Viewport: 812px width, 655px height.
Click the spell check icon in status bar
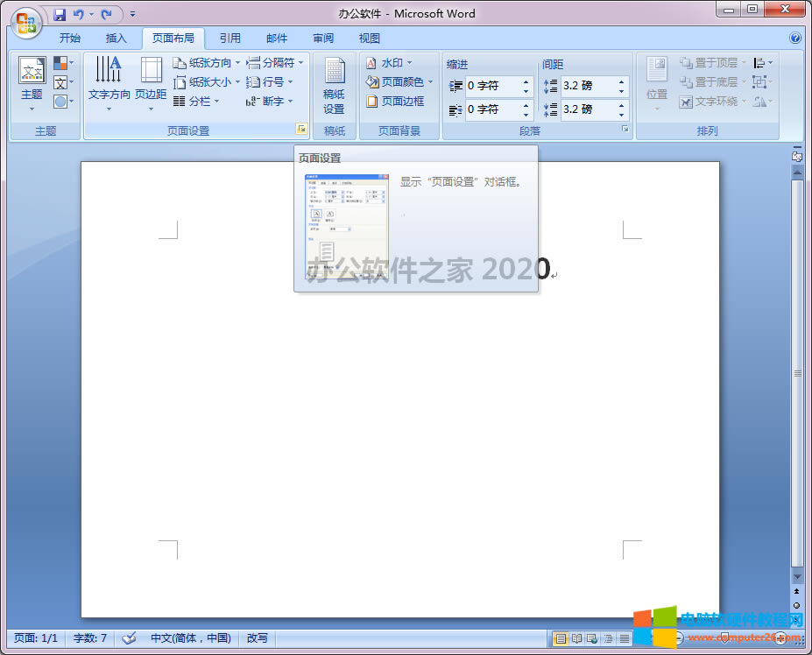point(129,638)
